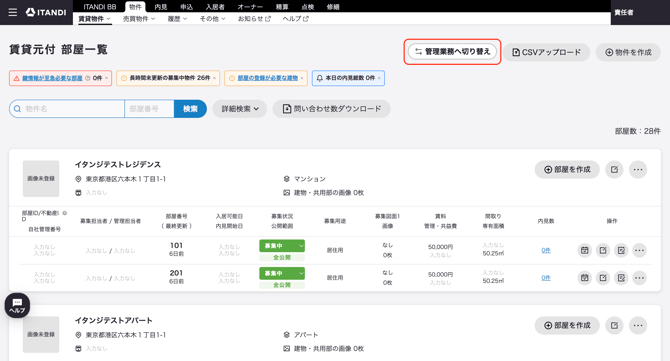Open more options for イタンジテストレジデンス
This screenshot has height=361, width=670.
[x=638, y=170]
